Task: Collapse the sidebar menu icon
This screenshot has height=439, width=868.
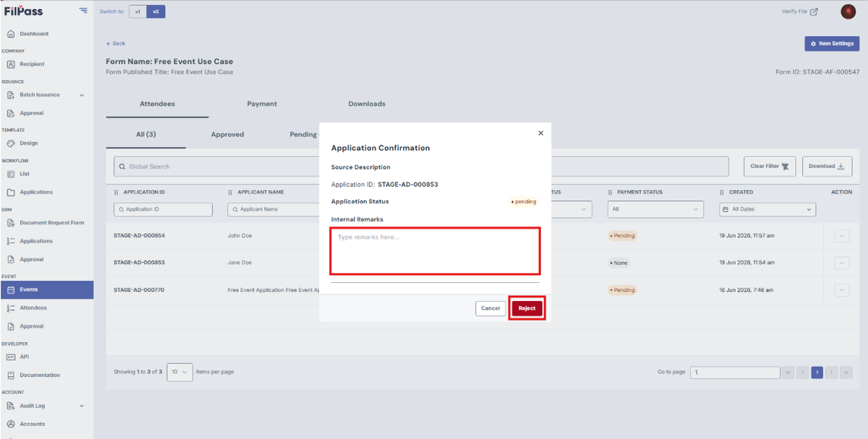Action: coord(83,11)
